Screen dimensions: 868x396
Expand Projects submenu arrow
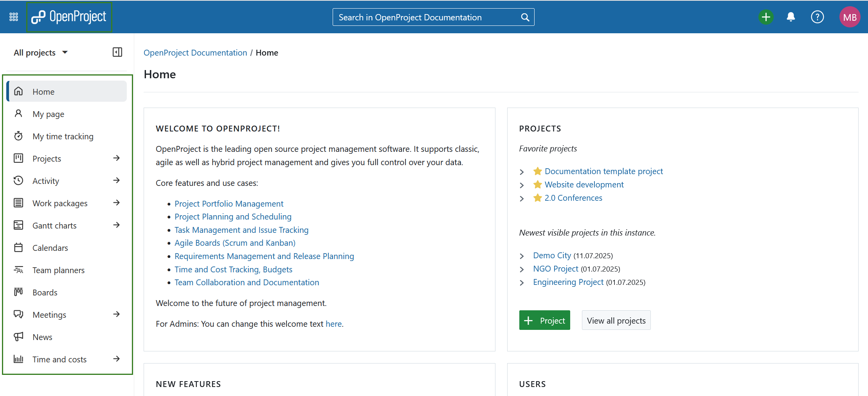coord(116,158)
